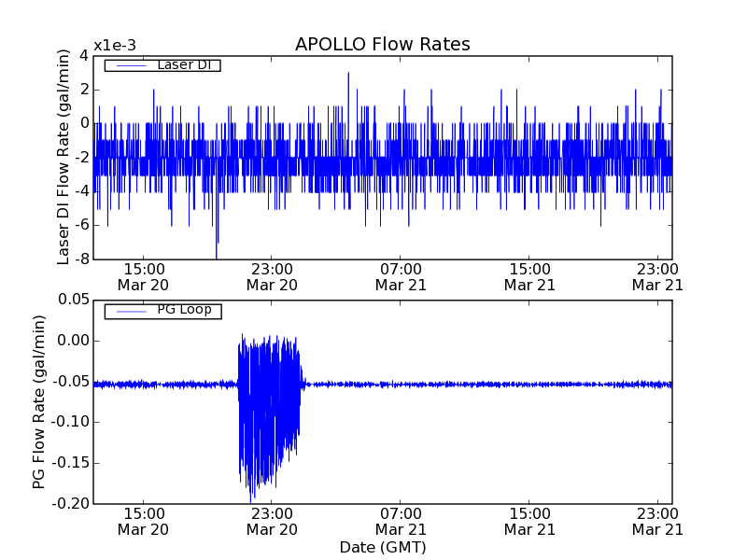The width and height of the screenshot is (747, 560).
Task: Click y-tick '0.05' on PG Loop plot
Action: click(x=74, y=300)
